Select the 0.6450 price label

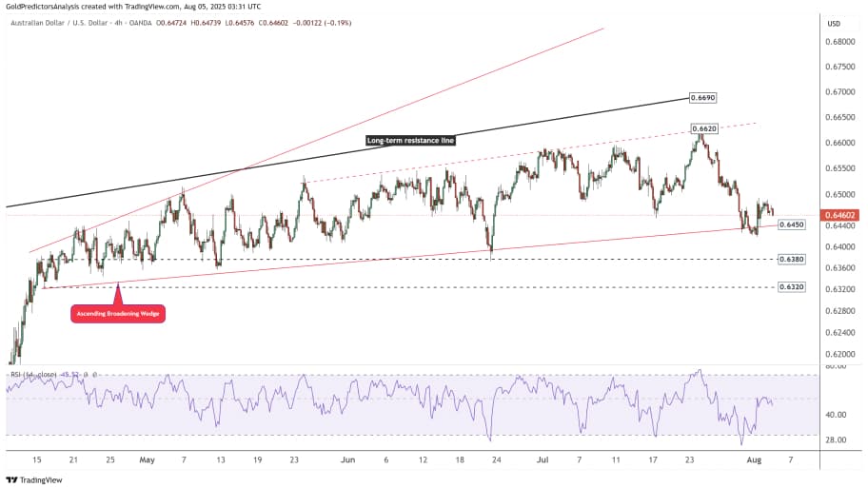pyautogui.click(x=792, y=224)
